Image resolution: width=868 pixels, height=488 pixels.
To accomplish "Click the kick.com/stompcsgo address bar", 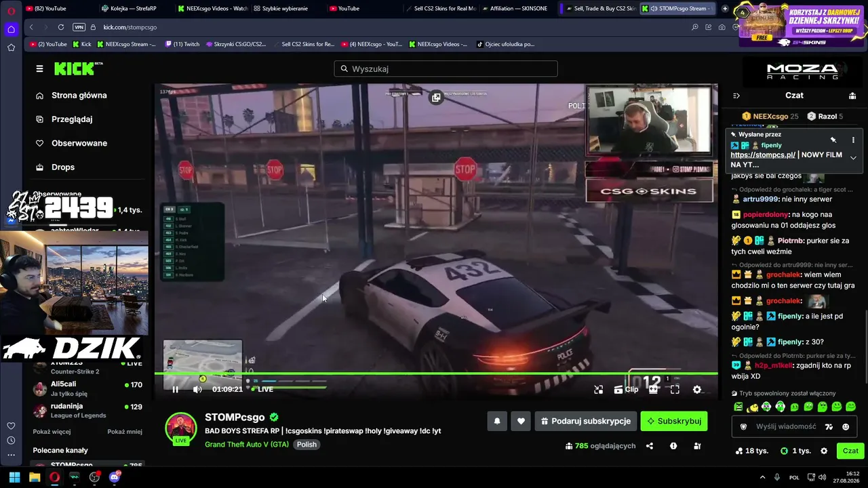I will [x=130, y=27].
